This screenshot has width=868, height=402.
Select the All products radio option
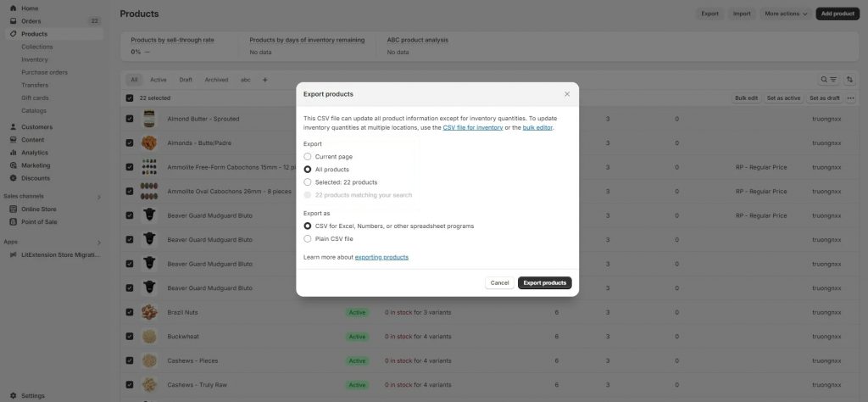tap(307, 170)
